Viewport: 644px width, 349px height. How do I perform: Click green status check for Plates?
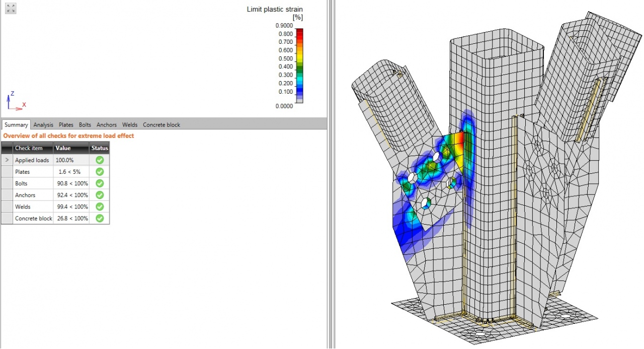pyautogui.click(x=100, y=172)
